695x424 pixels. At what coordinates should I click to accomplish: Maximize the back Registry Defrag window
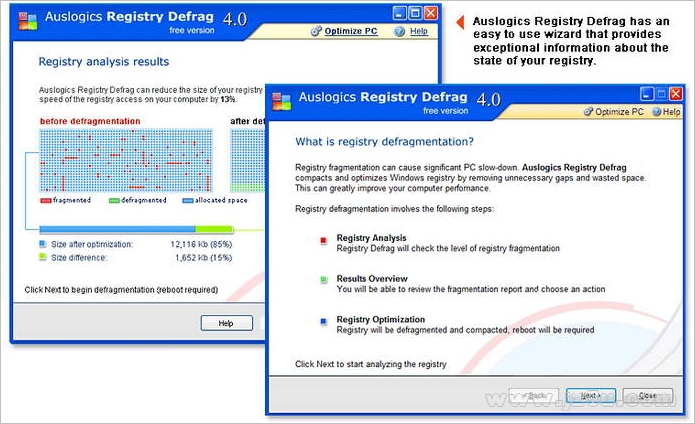coord(415,13)
